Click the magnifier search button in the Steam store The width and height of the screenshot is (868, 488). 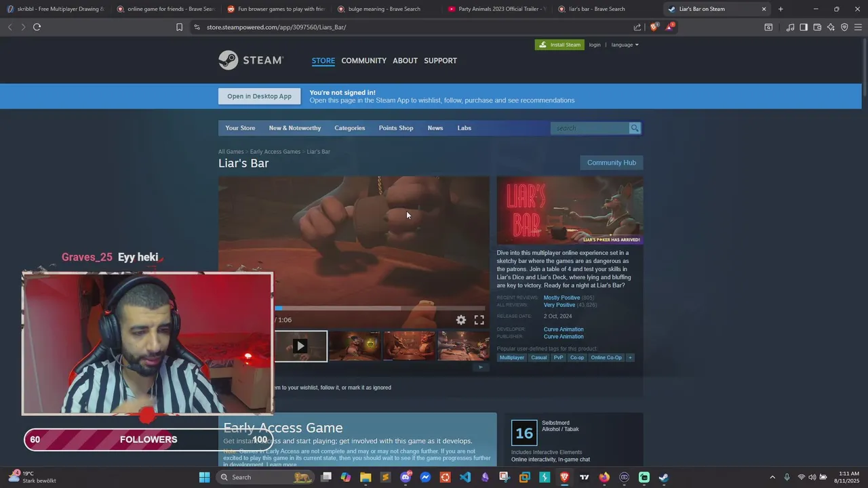[635, 128]
